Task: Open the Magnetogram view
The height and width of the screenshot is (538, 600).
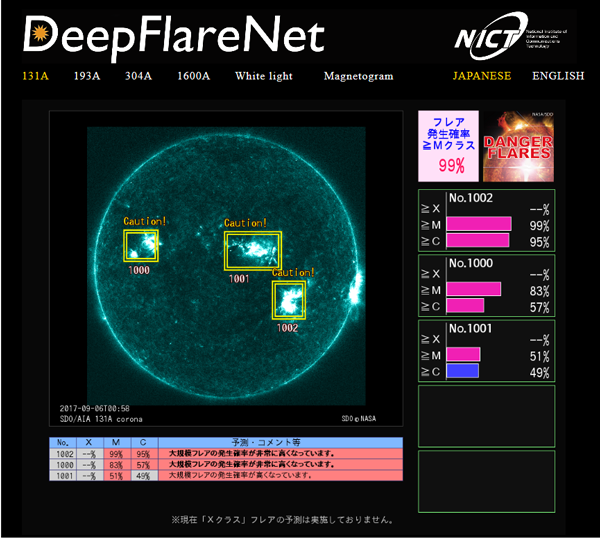Action: click(358, 76)
